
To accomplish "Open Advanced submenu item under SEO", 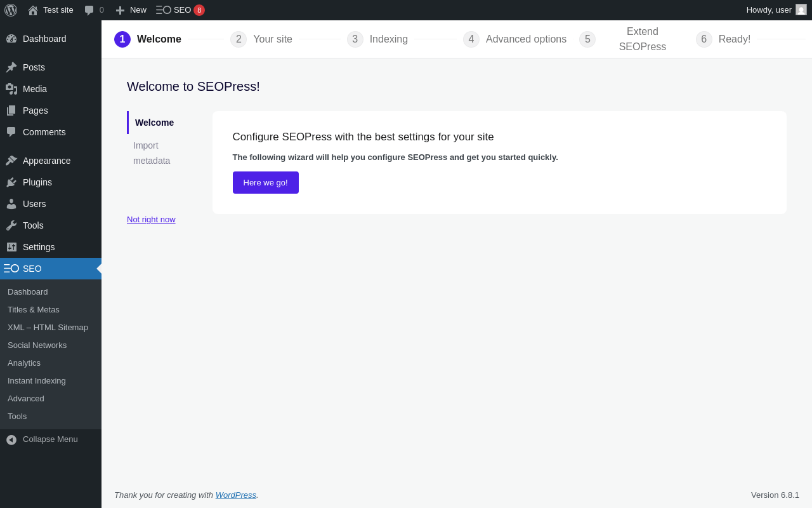I will pos(26,399).
